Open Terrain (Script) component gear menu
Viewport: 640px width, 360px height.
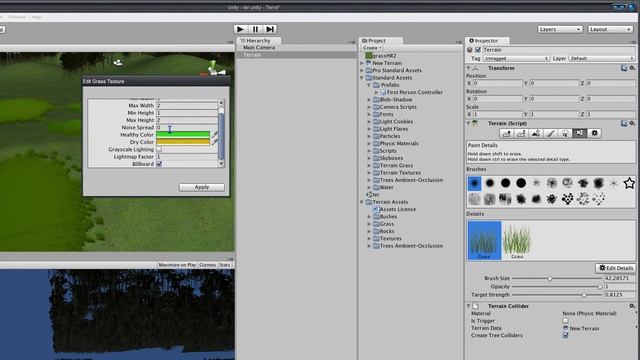(632, 123)
